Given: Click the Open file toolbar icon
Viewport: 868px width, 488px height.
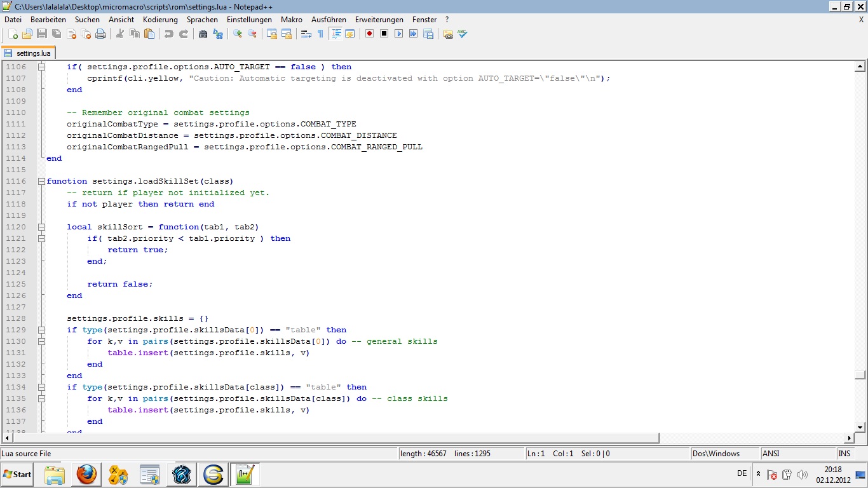Looking at the screenshot, I should (27, 34).
